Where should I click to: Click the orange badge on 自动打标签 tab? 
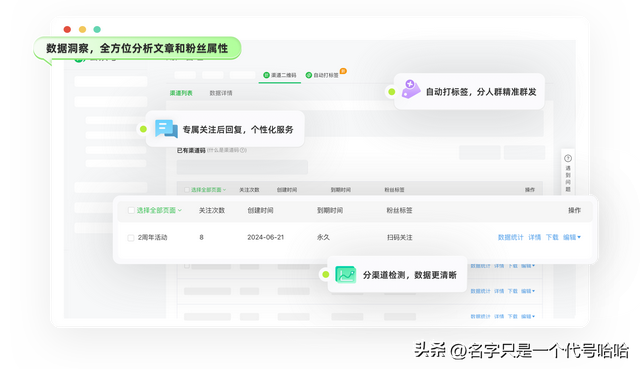pyautogui.click(x=343, y=71)
